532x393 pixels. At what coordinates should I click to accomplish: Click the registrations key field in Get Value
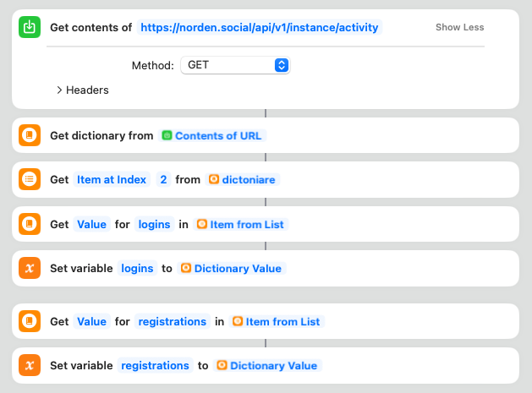[x=173, y=321]
